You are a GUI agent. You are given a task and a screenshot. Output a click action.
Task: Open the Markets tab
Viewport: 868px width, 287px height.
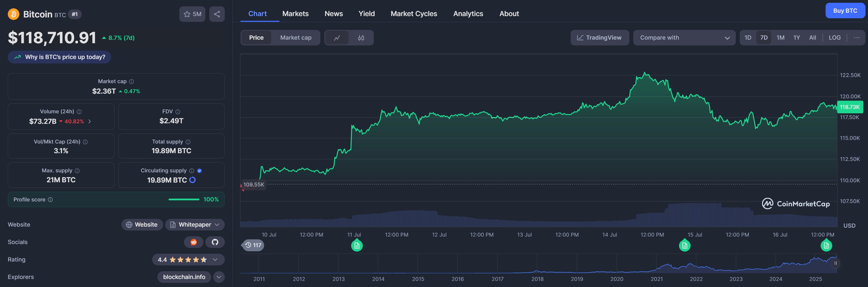click(x=295, y=14)
